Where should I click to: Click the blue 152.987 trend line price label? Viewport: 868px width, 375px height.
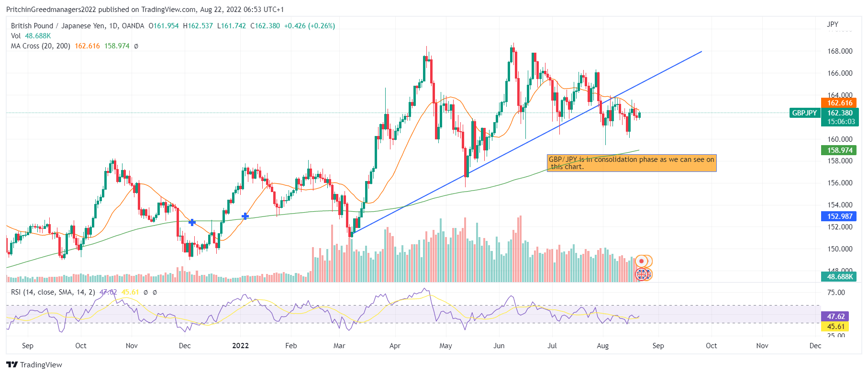pyautogui.click(x=840, y=216)
